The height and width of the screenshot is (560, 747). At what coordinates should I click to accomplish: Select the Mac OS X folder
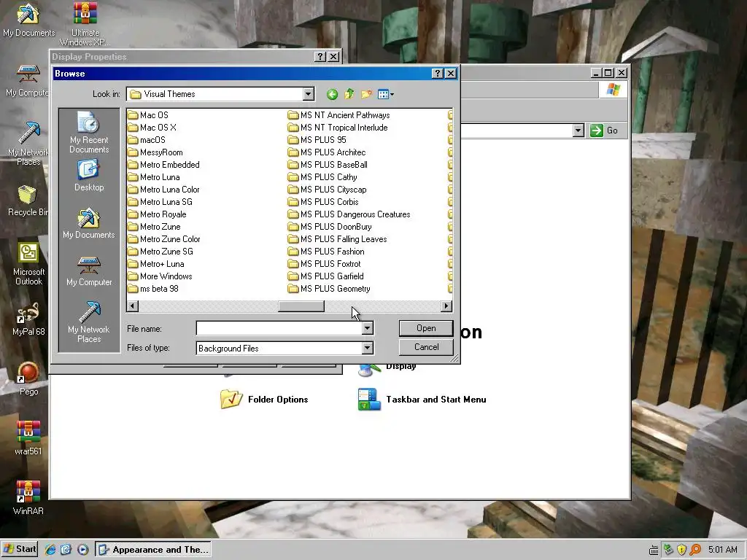coord(152,128)
